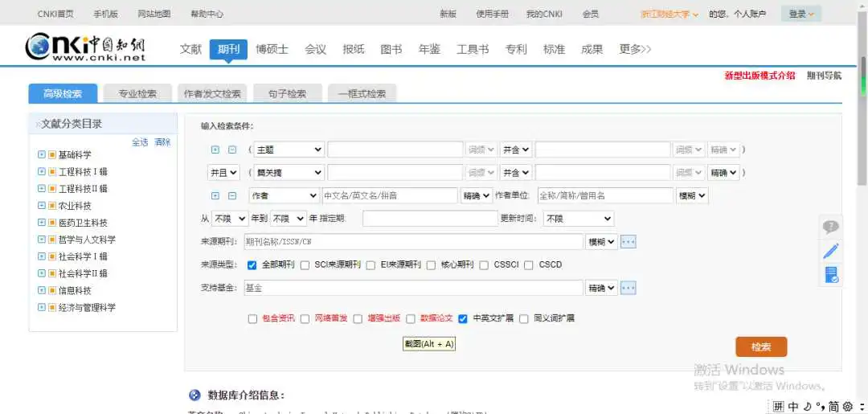Viewport: 868px width, 414px height.
Task: Expand the 基础科学 category tree node
Action: point(42,155)
